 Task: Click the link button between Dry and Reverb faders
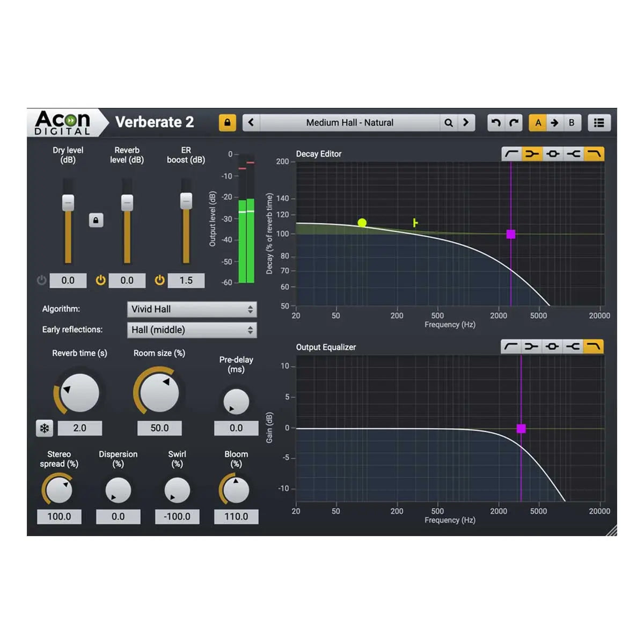click(x=96, y=220)
